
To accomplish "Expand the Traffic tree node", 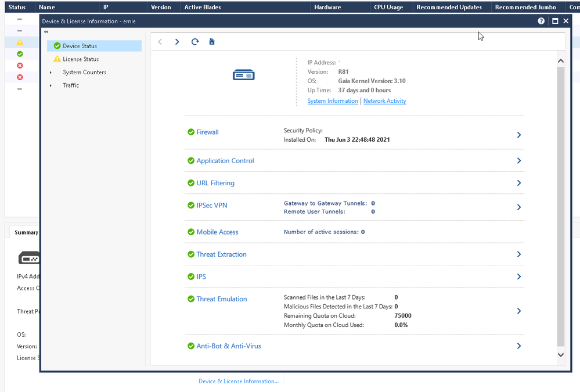I will [x=51, y=85].
